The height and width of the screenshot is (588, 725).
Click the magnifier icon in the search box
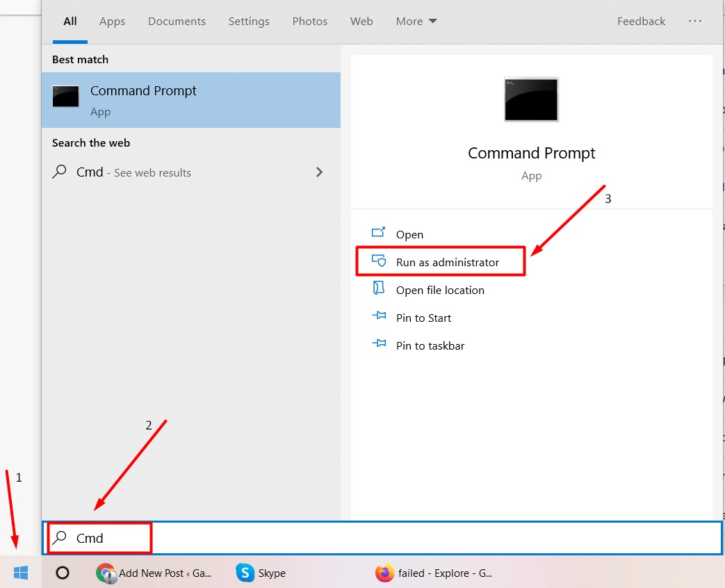[59, 537]
